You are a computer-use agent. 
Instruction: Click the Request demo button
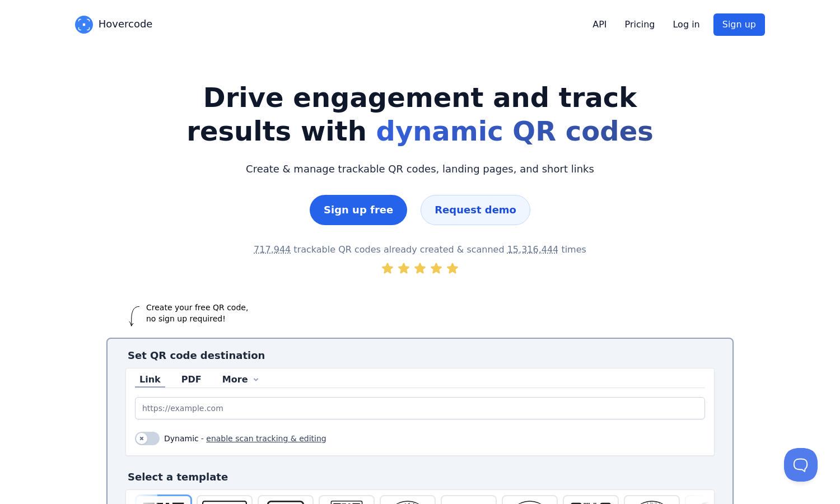click(475, 210)
